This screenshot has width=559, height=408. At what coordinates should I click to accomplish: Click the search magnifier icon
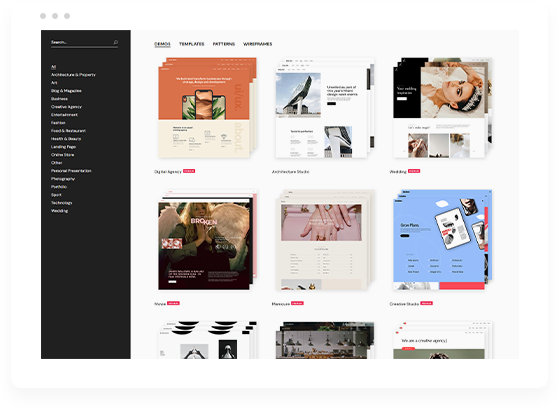coord(116,42)
